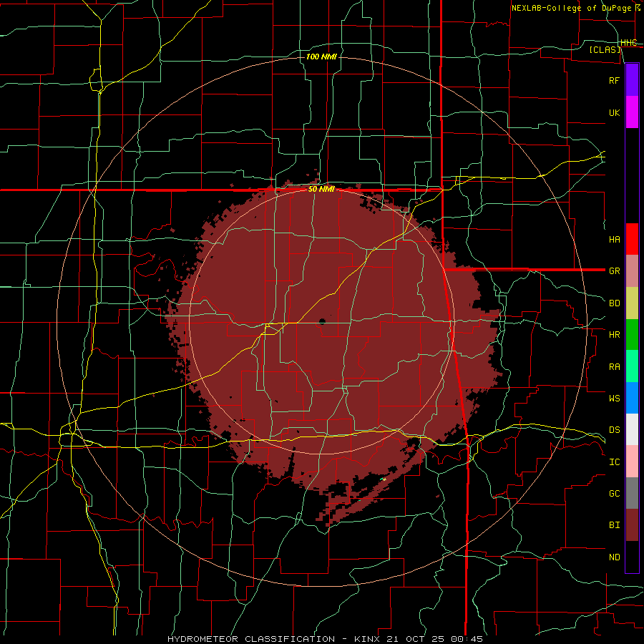Viewport: 644px width, 644px height.
Task: Click the "00:45" timestamp text
Action: click(466, 639)
